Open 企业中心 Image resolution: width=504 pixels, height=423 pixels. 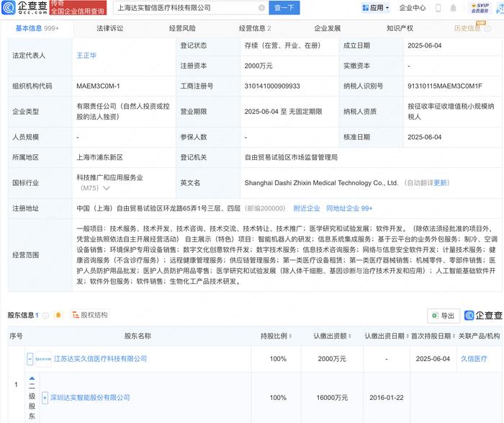pos(413,8)
